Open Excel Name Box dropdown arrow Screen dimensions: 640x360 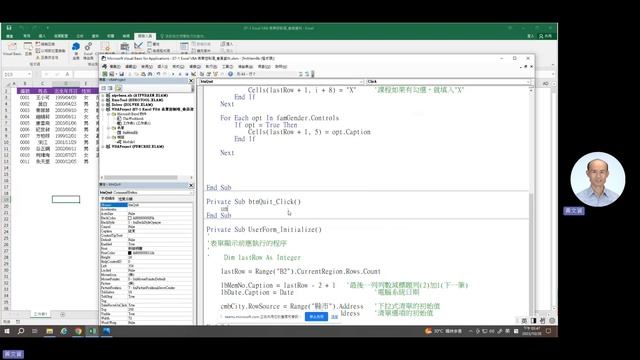[29, 74]
